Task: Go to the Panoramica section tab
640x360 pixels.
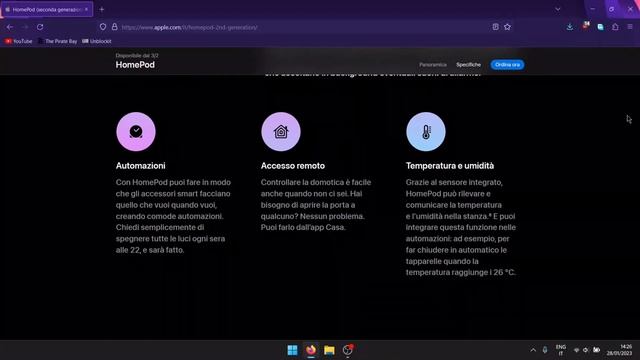Action: click(433, 64)
